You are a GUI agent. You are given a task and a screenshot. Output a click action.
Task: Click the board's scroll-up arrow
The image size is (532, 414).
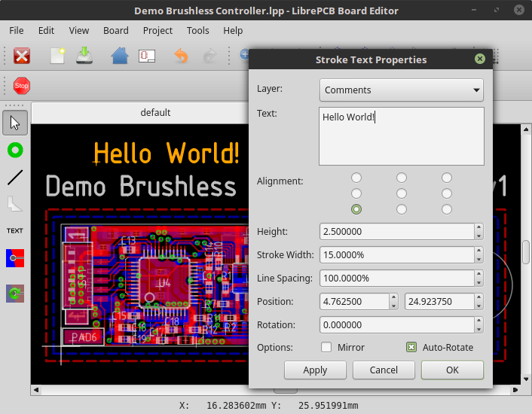click(526, 129)
